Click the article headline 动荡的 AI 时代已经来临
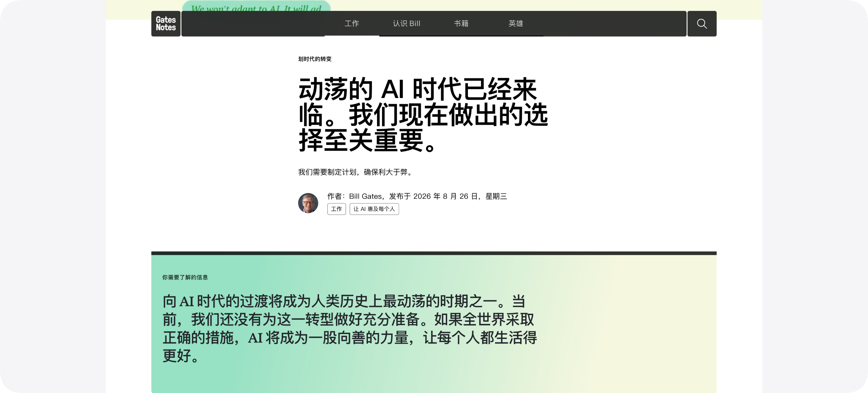 pyautogui.click(x=423, y=114)
